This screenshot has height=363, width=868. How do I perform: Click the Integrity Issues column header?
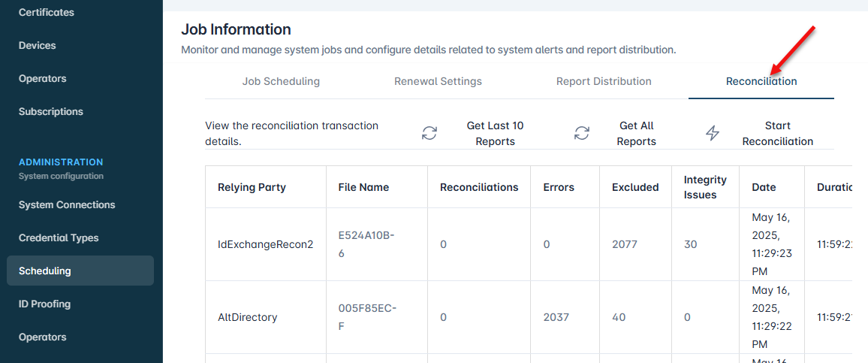pyautogui.click(x=705, y=187)
